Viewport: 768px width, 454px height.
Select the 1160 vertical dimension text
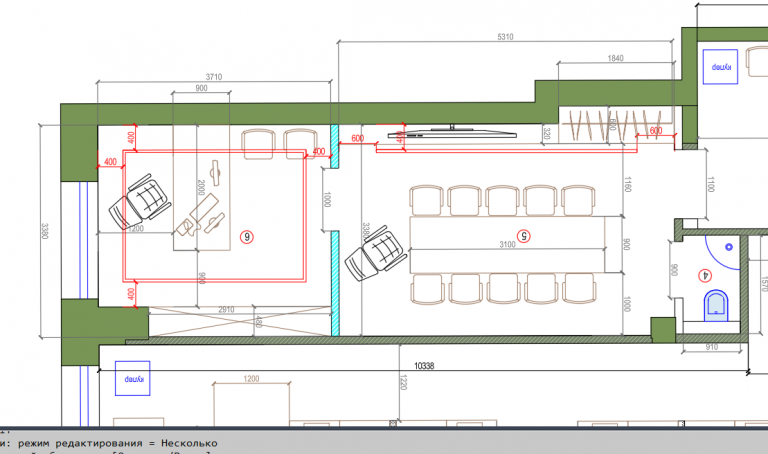[627, 185]
